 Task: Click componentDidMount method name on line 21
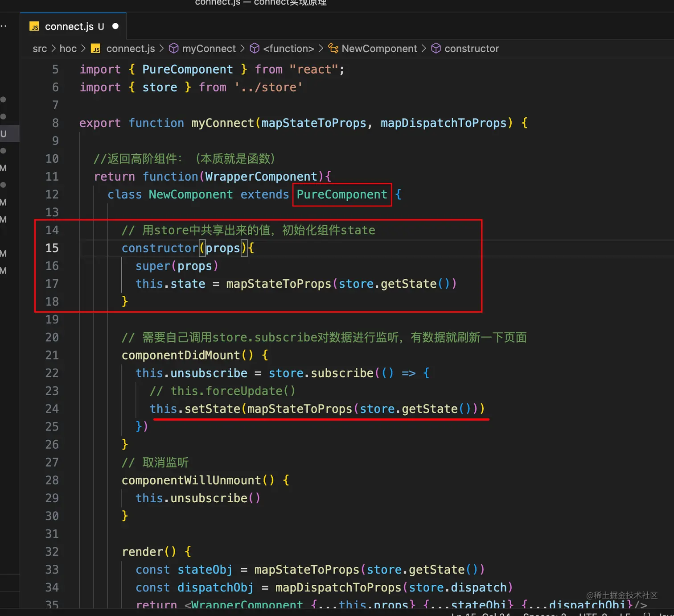pos(181,355)
